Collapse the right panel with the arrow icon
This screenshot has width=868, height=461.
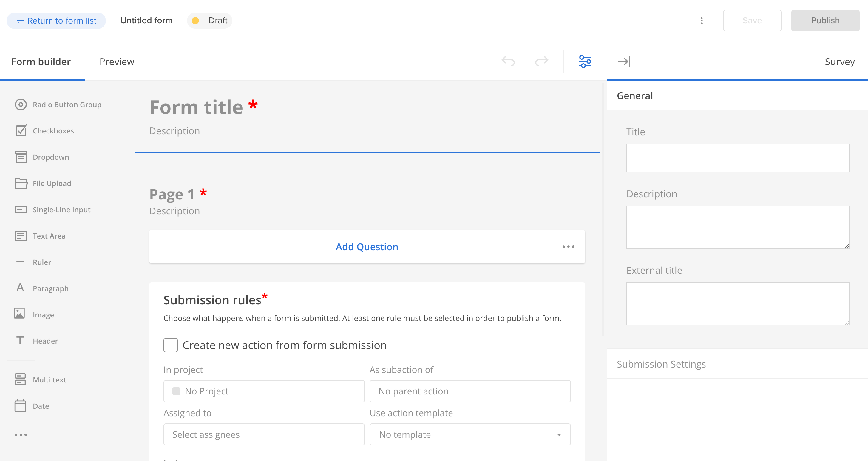[x=624, y=61]
